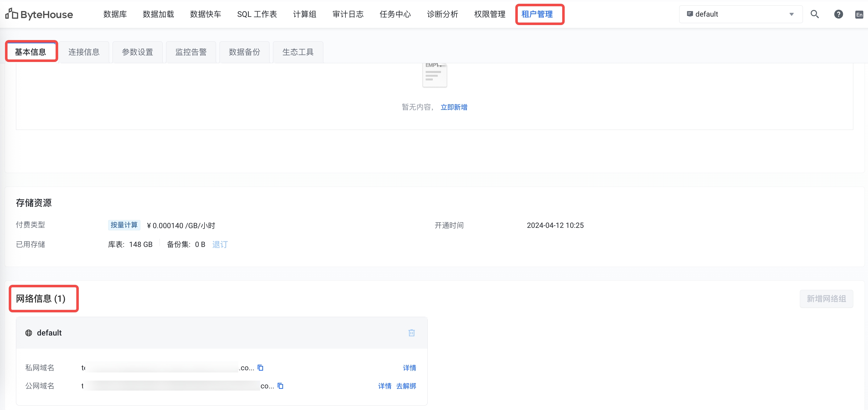
Task: Copy the public domain name (公网域名)
Action: (280, 386)
